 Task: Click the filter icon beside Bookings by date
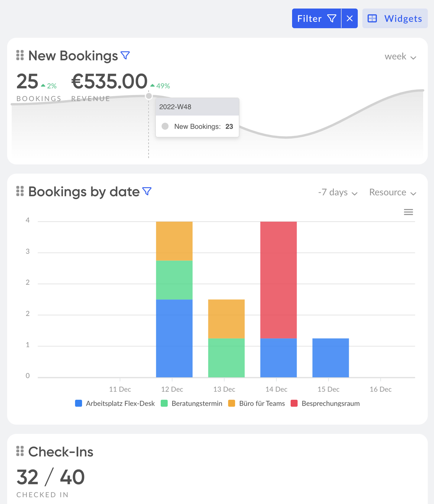pos(147,191)
